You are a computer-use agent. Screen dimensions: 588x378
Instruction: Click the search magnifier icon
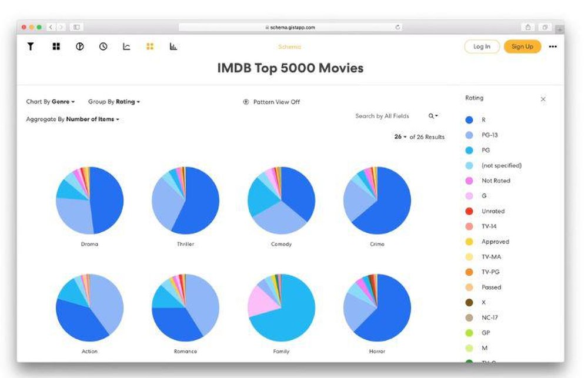[431, 116]
